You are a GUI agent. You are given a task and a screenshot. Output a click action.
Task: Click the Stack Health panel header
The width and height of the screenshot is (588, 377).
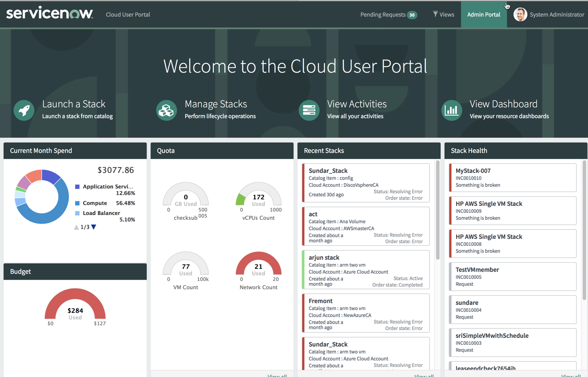tap(516, 151)
